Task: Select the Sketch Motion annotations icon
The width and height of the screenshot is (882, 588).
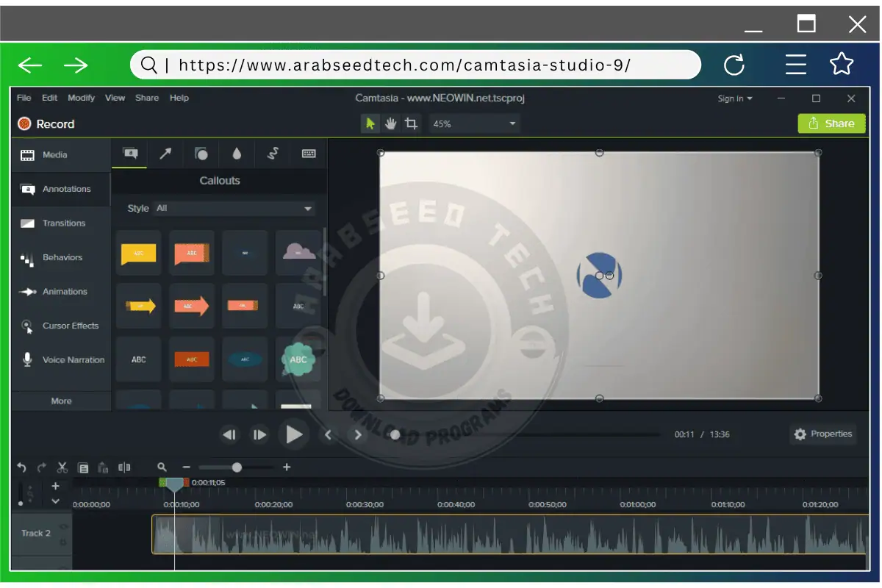Action: (x=272, y=154)
